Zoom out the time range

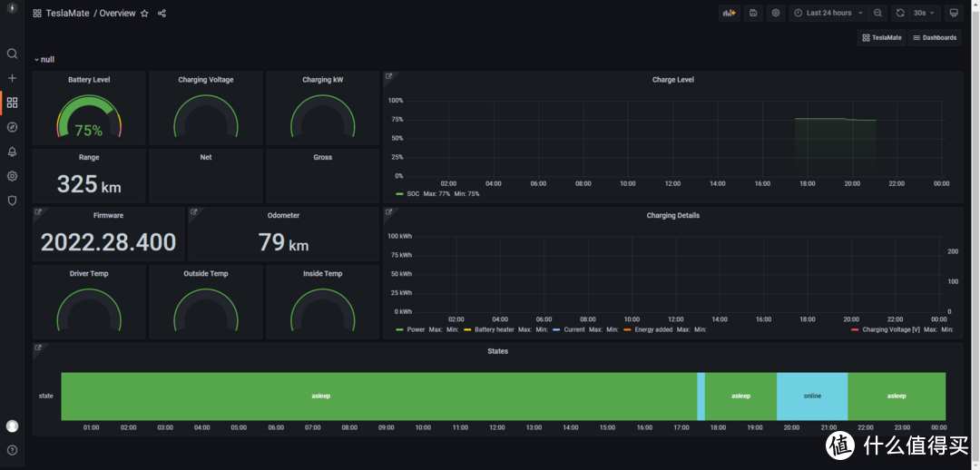click(877, 13)
